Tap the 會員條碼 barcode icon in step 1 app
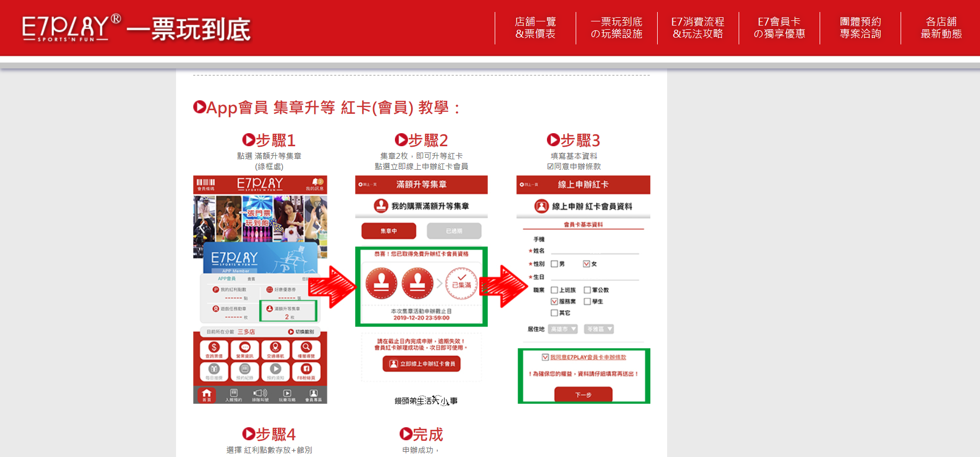Viewport: 980px width, 457px height. tap(206, 184)
